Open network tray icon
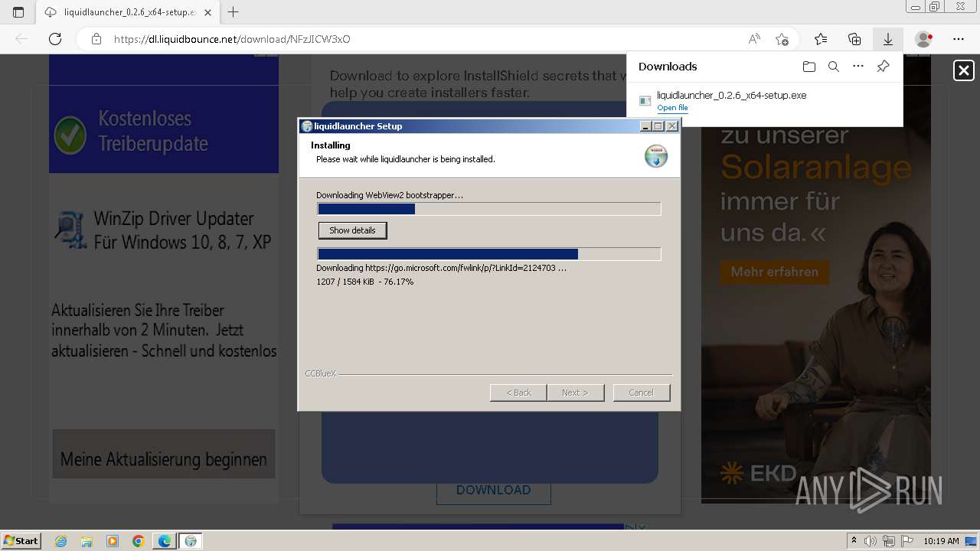The height and width of the screenshot is (551, 980). (x=889, y=541)
